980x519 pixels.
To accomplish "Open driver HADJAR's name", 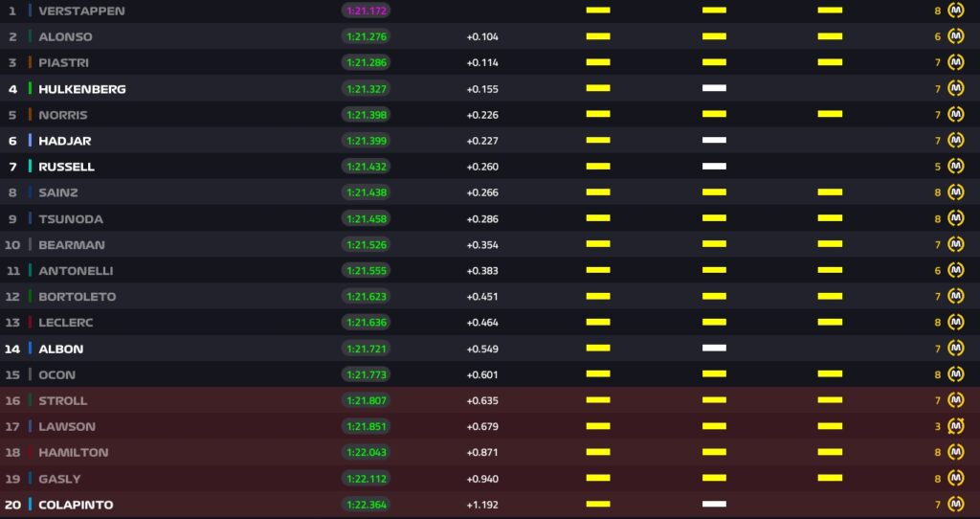I will click(64, 141).
